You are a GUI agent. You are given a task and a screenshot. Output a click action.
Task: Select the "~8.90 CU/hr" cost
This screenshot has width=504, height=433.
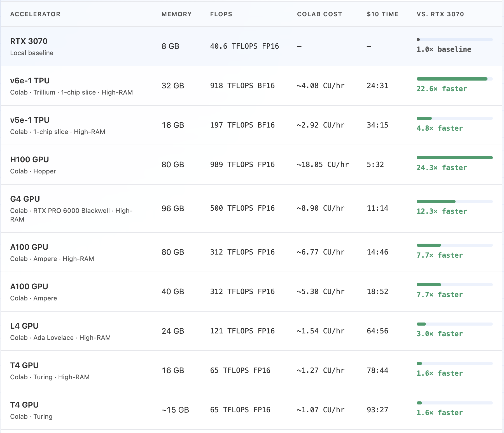(321, 208)
